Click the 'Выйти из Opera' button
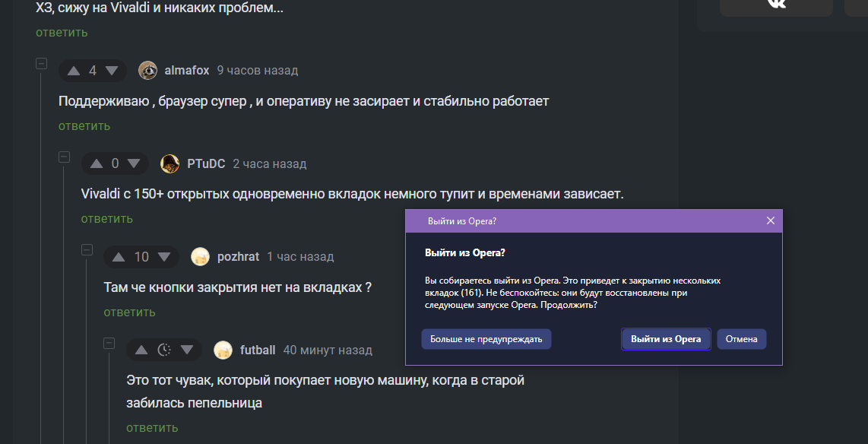The height and width of the screenshot is (444, 868). (666, 339)
